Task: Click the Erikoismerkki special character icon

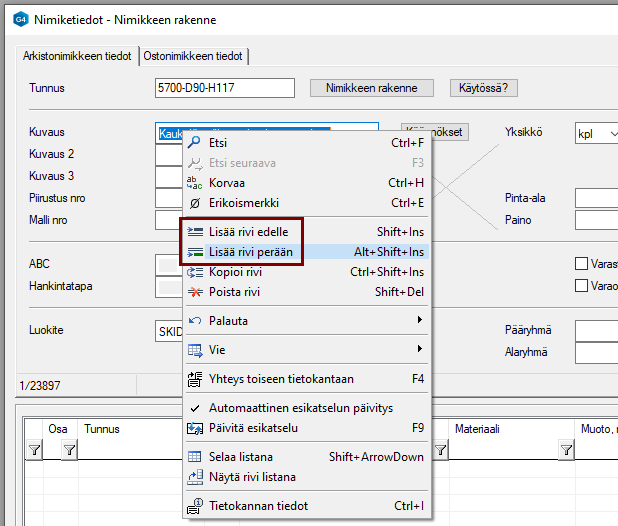Action: [x=195, y=203]
